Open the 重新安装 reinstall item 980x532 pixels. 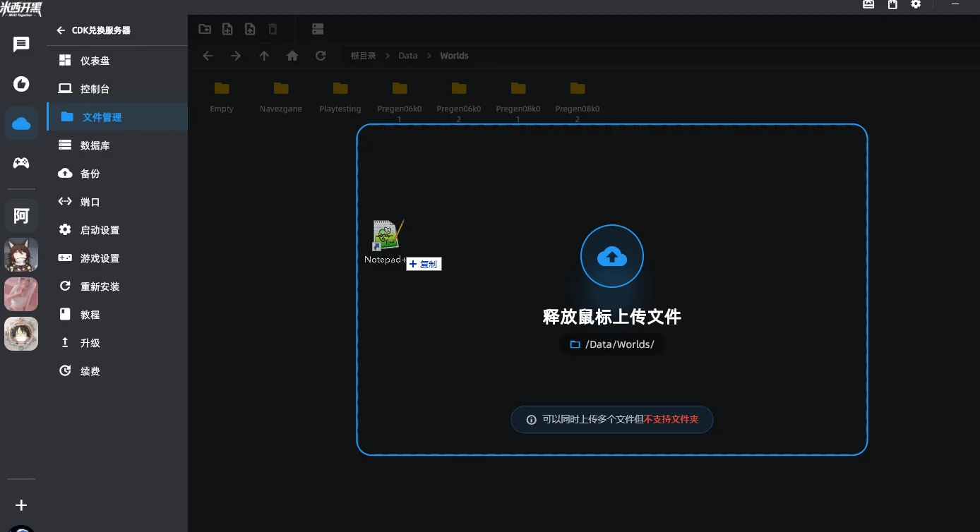[117, 286]
